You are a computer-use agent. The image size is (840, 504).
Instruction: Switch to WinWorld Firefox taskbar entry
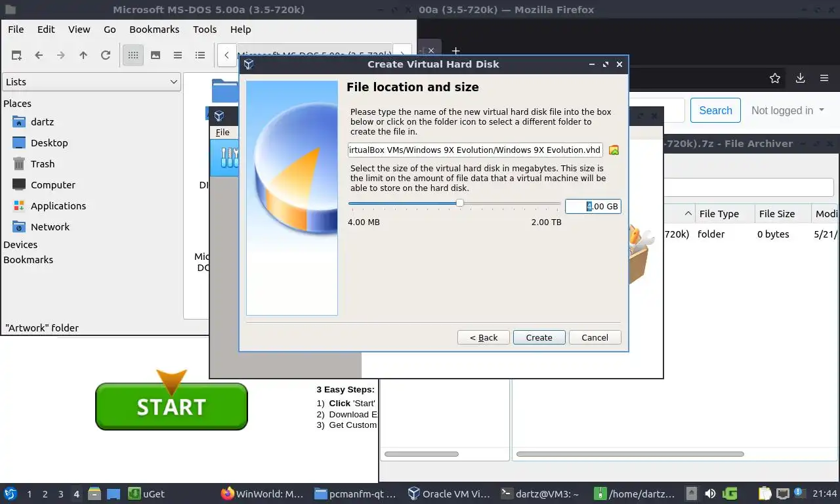pyautogui.click(x=262, y=493)
